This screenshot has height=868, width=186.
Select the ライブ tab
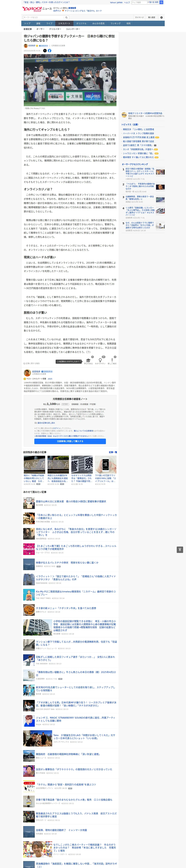49,24
